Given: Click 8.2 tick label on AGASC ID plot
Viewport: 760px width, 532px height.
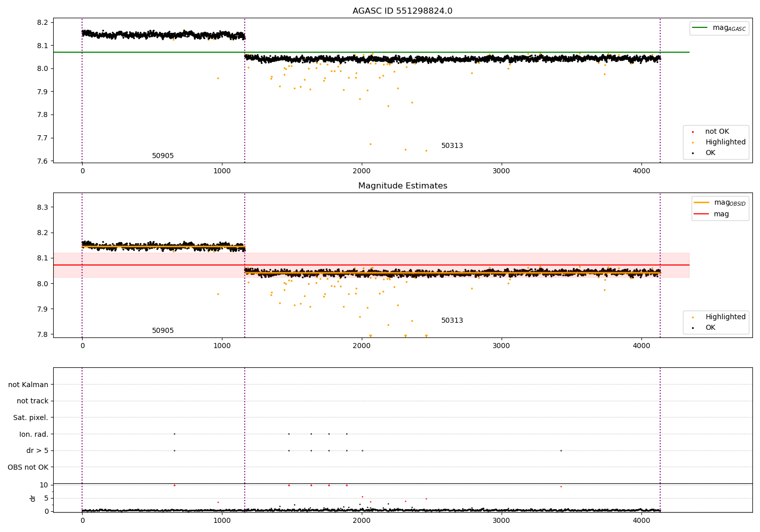Looking at the screenshot, I should pyautogui.click(x=42, y=22).
